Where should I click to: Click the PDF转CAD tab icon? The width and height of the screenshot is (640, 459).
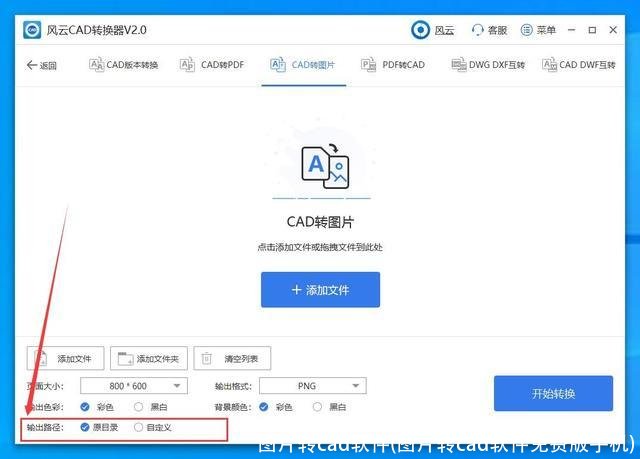368,65
